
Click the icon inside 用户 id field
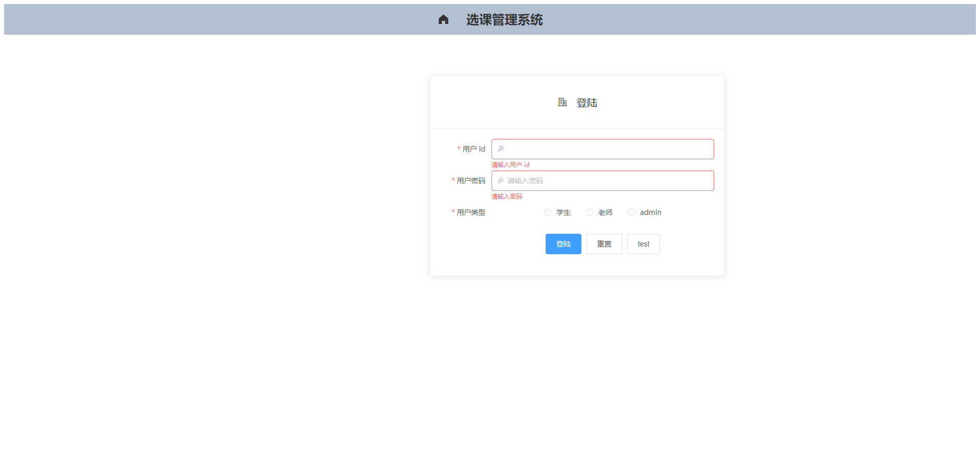(501, 149)
